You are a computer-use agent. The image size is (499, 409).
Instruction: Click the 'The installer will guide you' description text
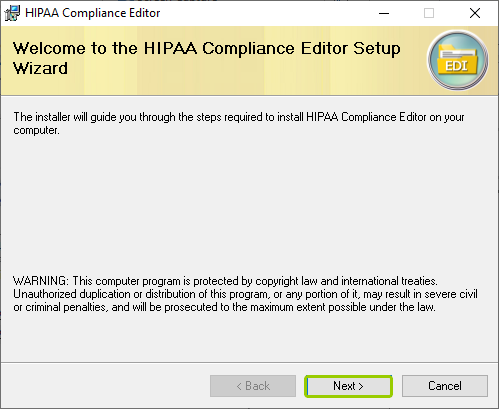tap(239, 123)
